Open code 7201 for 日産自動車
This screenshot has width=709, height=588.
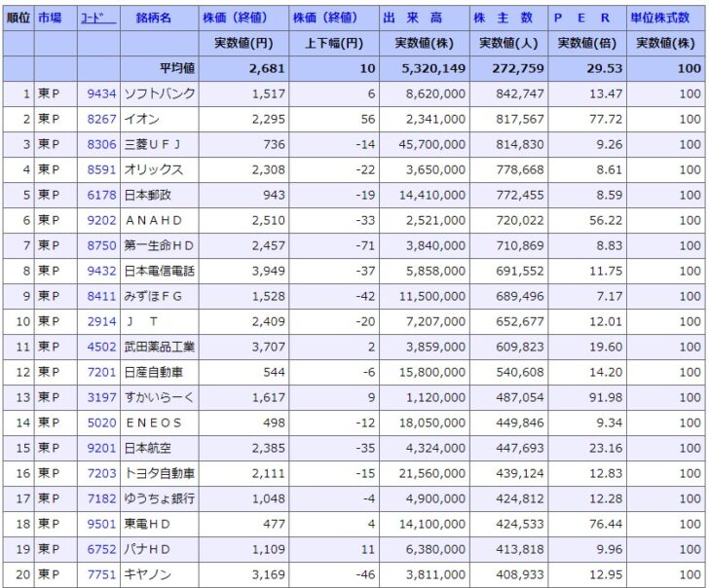(x=102, y=372)
